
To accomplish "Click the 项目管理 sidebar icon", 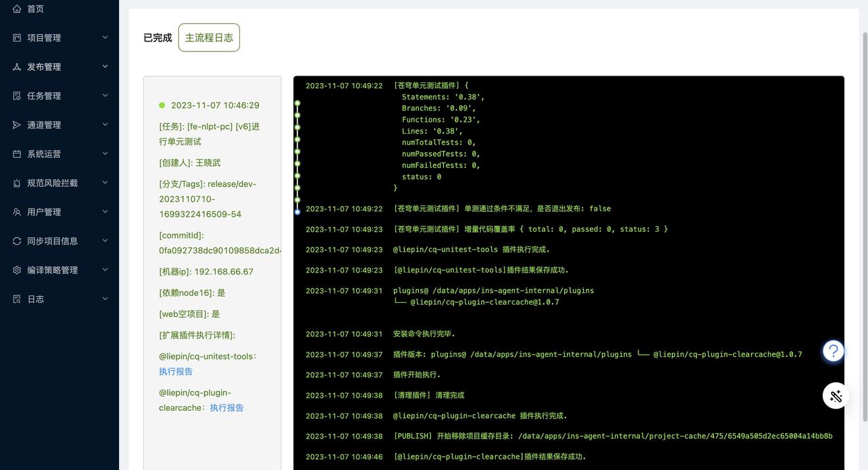I will click(17, 38).
